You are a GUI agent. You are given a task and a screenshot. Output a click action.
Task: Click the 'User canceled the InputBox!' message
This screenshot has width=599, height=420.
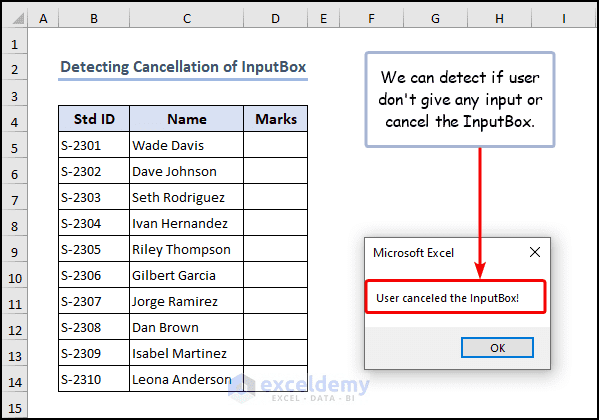[x=447, y=298]
